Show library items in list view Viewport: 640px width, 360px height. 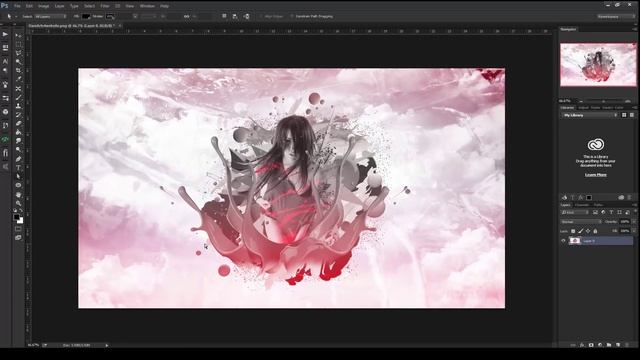(631, 116)
